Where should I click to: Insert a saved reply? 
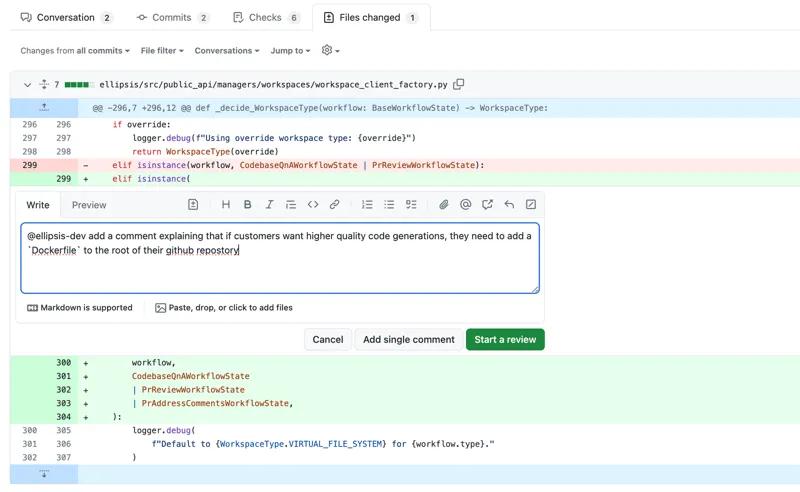tap(509, 205)
